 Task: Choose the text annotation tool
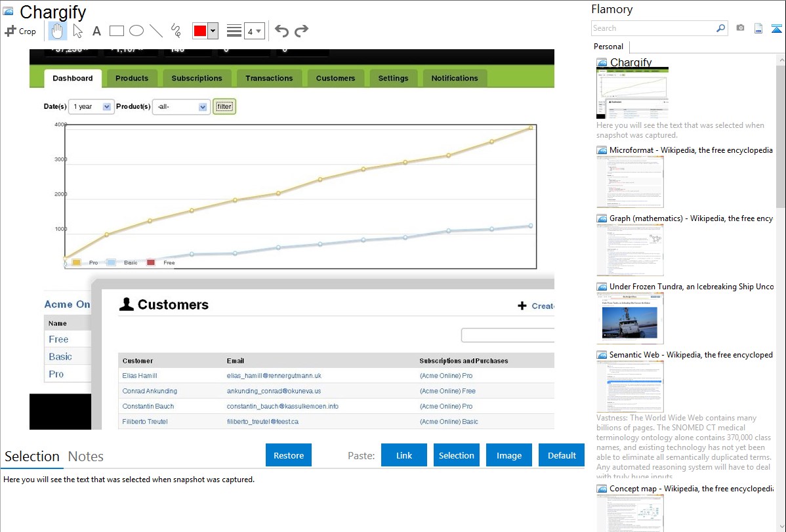click(96, 31)
